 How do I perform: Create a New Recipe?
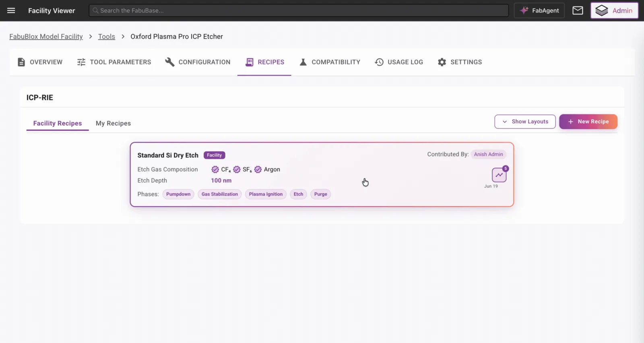click(588, 122)
